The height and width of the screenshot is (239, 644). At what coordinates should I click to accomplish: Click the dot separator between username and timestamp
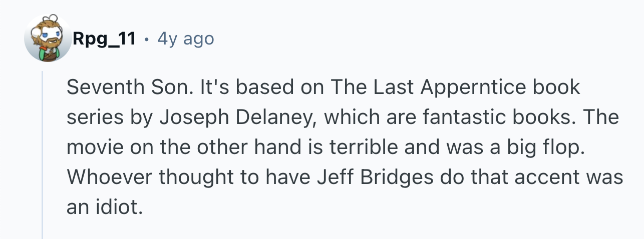coord(146,38)
